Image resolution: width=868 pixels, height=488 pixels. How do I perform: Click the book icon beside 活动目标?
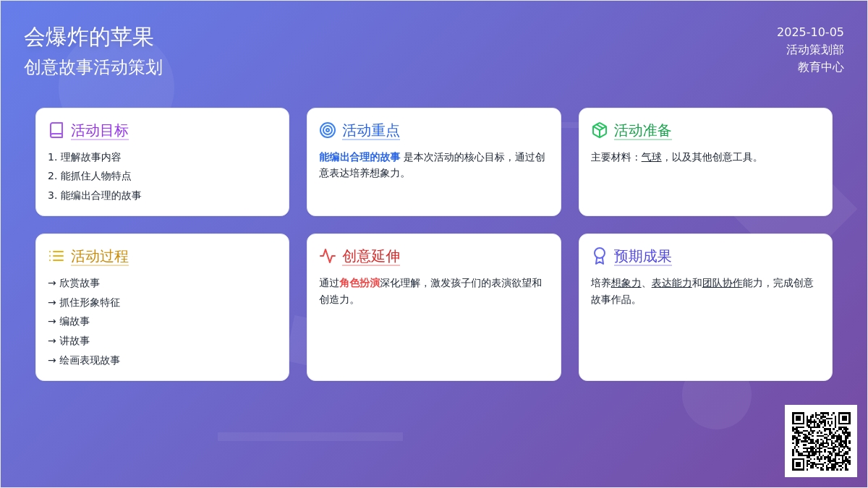[x=56, y=130]
